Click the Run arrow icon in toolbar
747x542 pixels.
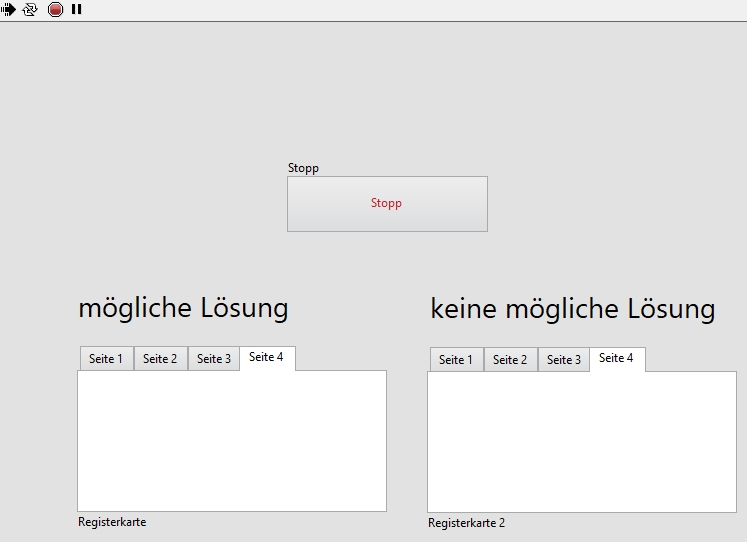click(x=8, y=10)
